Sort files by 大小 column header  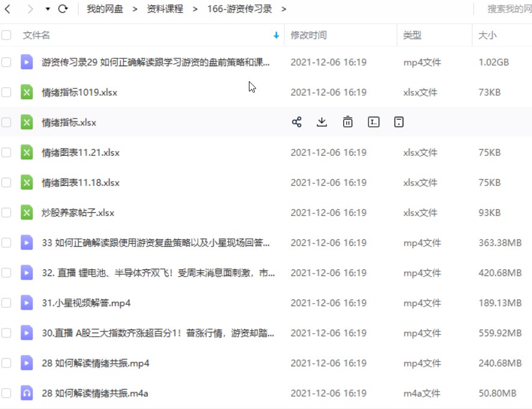(x=487, y=35)
